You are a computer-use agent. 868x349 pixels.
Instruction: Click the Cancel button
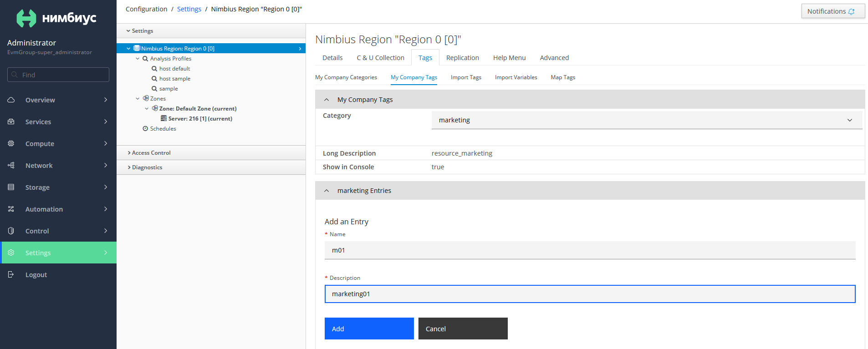[463, 329]
